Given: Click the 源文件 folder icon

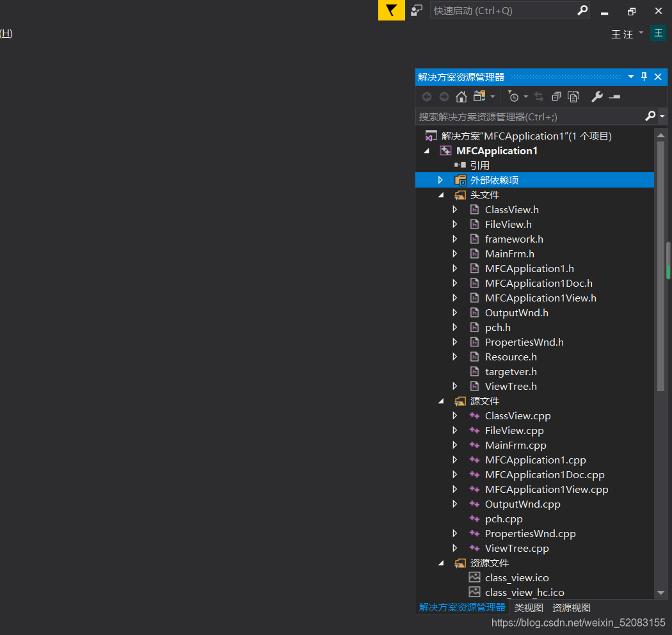Looking at the screenshot, I should coord(460,401).
